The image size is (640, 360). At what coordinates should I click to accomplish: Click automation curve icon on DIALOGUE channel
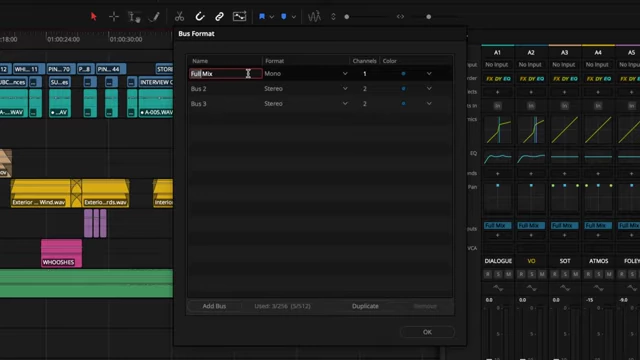click(498, 288)
